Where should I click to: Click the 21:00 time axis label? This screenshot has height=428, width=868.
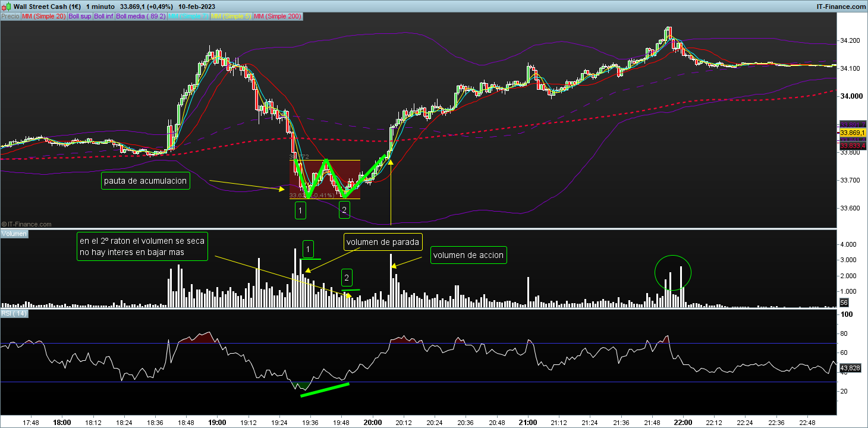[527, 423]
